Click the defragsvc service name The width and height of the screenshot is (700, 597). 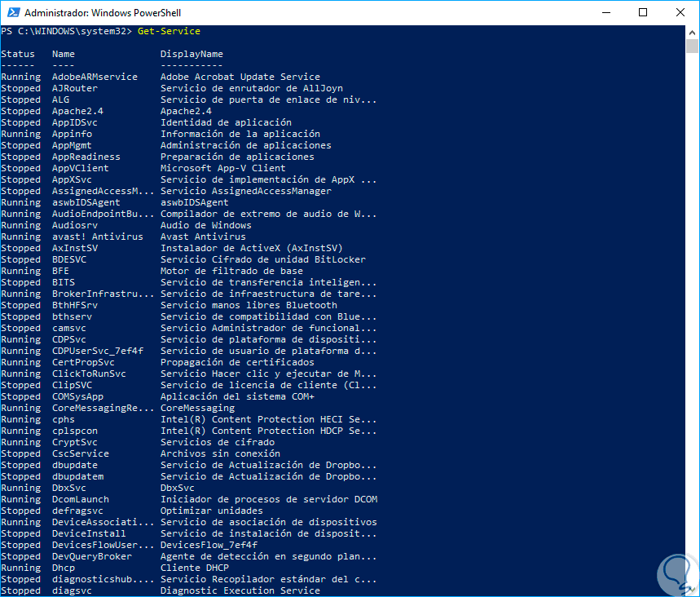pyautogui.click(x=77, y=511)
